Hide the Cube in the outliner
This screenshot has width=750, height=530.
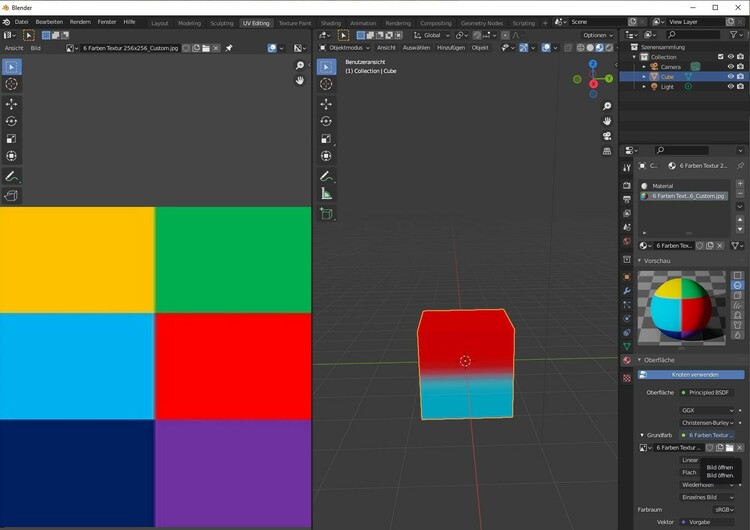point(730,77)
